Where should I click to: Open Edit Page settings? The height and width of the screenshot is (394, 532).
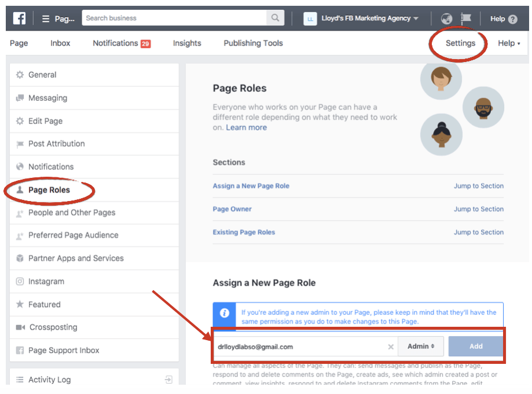(94, 121)
